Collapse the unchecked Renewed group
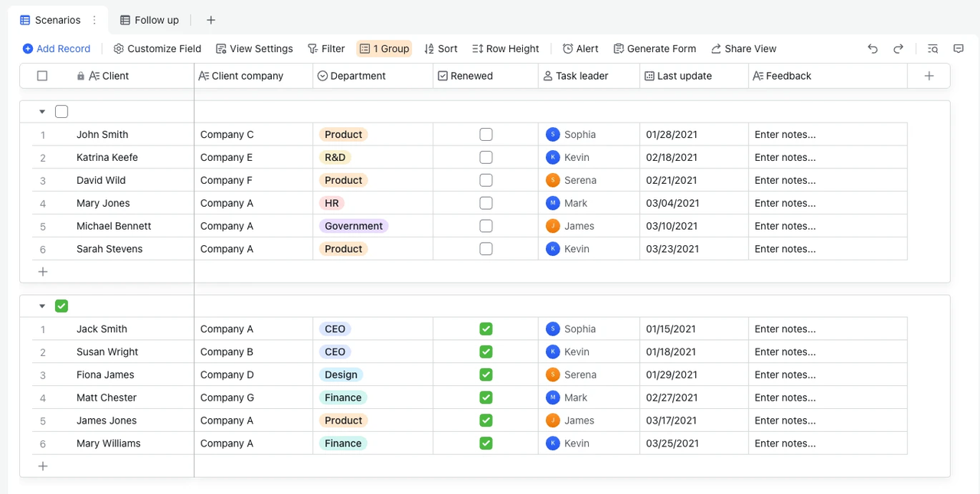The width and height of the screenshot is (980, 494). [x=42, y=112]
